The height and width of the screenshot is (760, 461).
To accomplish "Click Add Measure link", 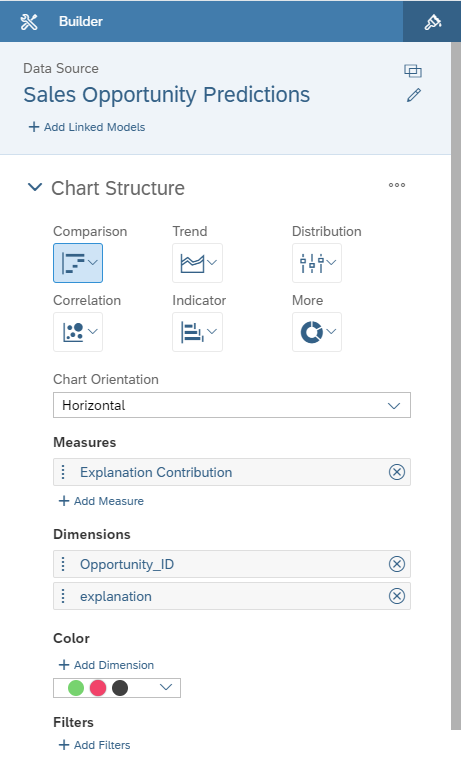I will pos(101,501).
